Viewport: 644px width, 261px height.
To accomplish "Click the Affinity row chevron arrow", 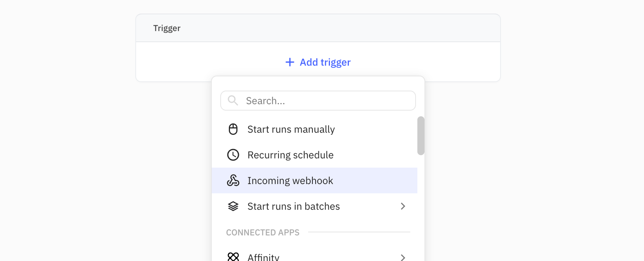I will coord(403,257).
